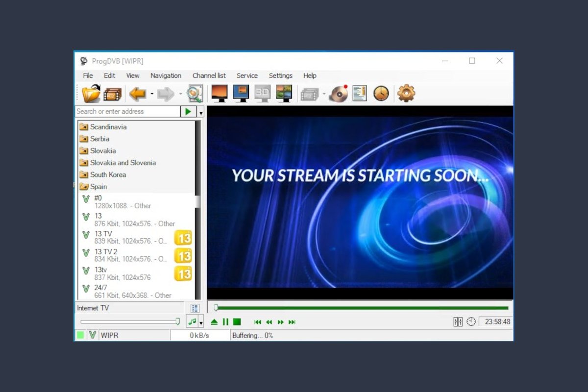Open the Channel list menu
This screenshot has height=392, width=588.
[209, 75]
